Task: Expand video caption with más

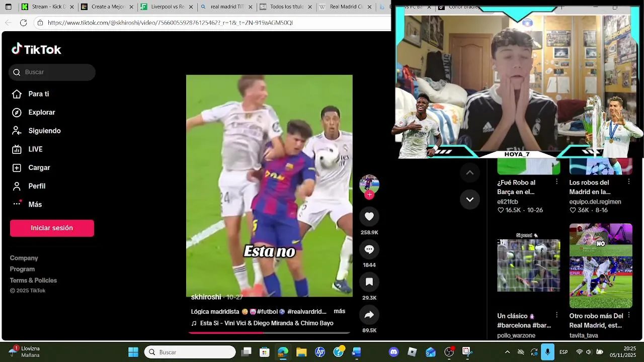Action: click(x=339, y=312)
